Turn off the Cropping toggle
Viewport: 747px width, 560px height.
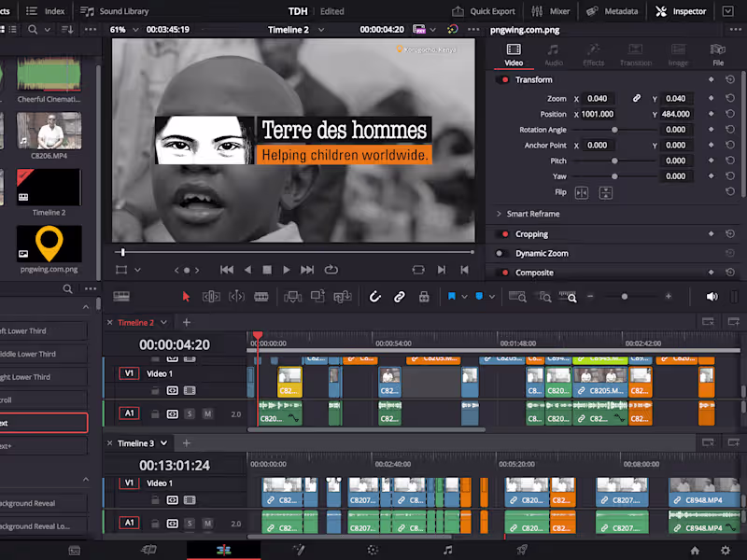505,234
